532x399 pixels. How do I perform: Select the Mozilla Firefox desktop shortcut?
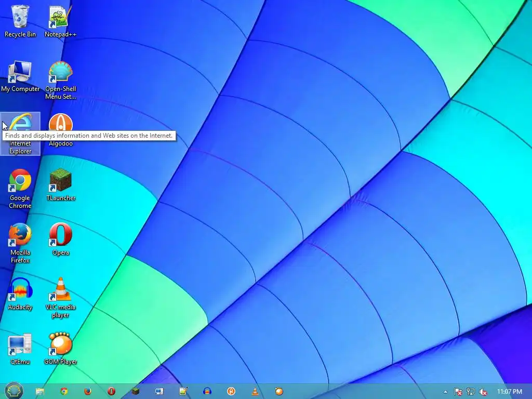point(20,243)
